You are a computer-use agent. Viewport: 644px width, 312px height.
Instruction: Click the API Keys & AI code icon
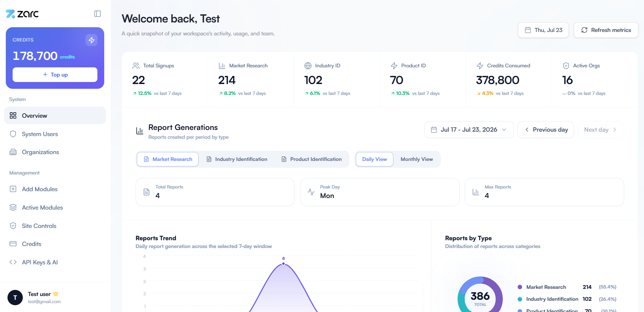click(13, 262)
